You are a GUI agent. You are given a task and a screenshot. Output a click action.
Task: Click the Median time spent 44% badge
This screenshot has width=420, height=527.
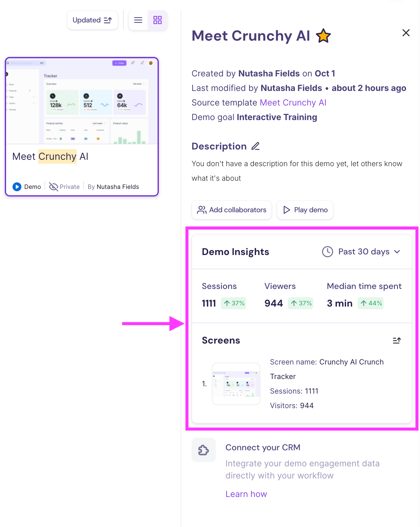click(x=371, y=303)
